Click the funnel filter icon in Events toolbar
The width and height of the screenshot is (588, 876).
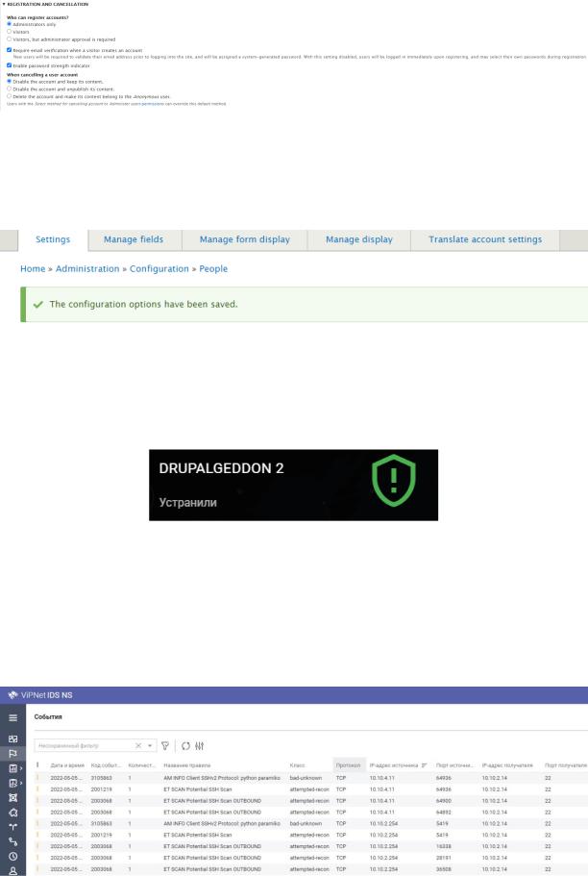165,746
